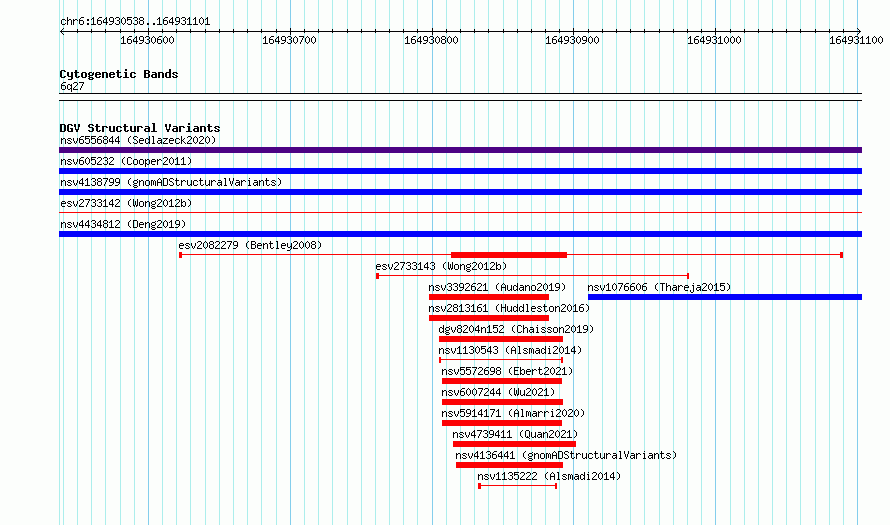Open the dgv8204n152 (Chaisson2019) label
Screen dimensions: 890x525
click(x=516, y=329)
